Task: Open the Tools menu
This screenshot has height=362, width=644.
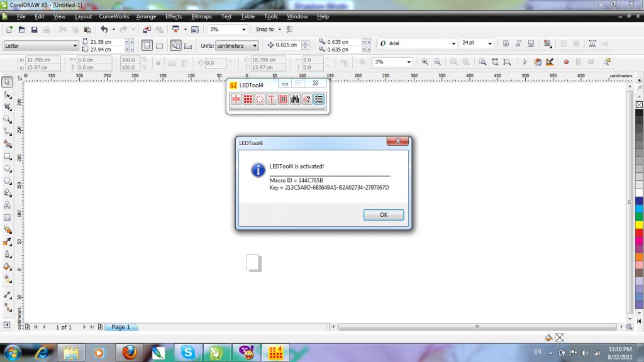Action: [270, 17]
